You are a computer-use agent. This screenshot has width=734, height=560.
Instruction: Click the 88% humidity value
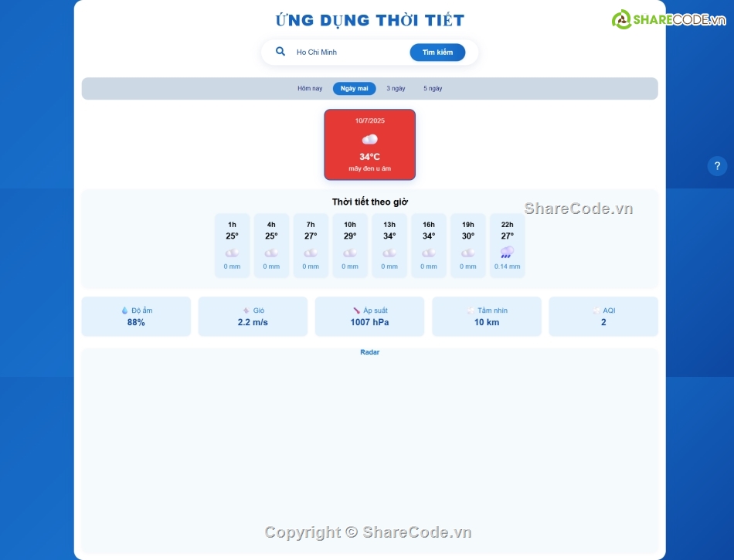coord(136,322)
